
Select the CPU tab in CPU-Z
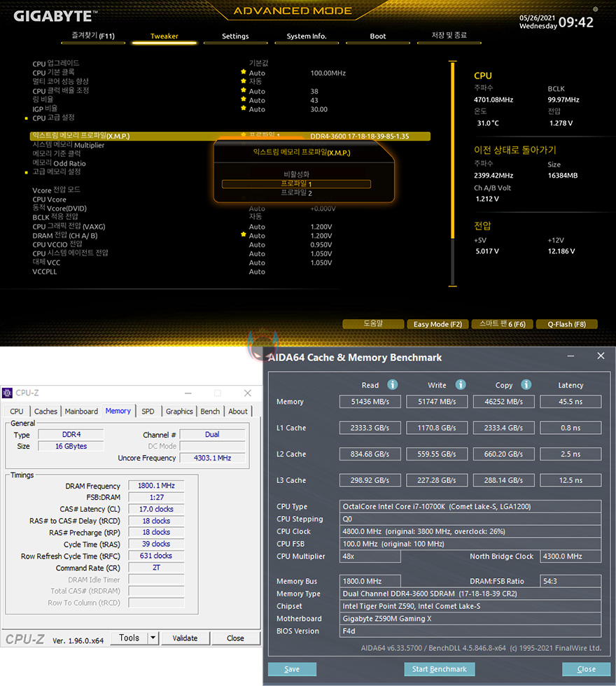click(17, 412)
